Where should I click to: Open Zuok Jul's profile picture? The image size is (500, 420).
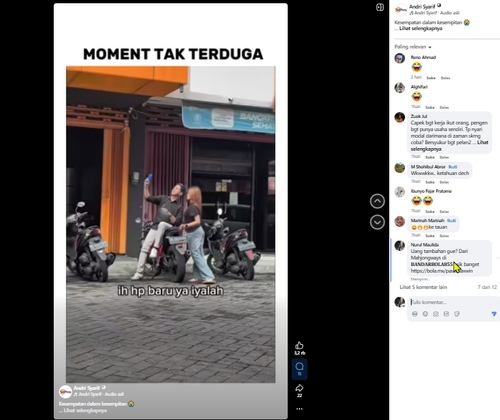[x=400, y=117]
